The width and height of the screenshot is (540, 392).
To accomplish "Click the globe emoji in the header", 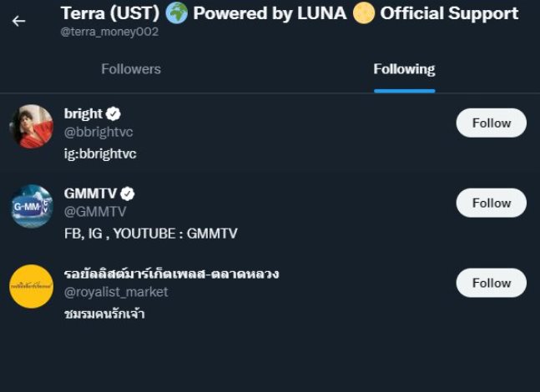I will click(x=176, y=13).
